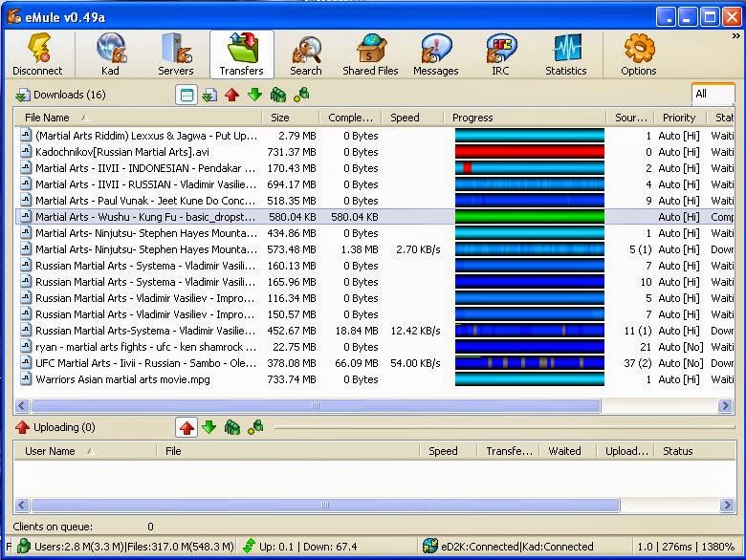Image resolution: width=746 pixels, height=560 pixels.
Task: Show on-queue clients in Uploading bar
Action: point(232,427)
